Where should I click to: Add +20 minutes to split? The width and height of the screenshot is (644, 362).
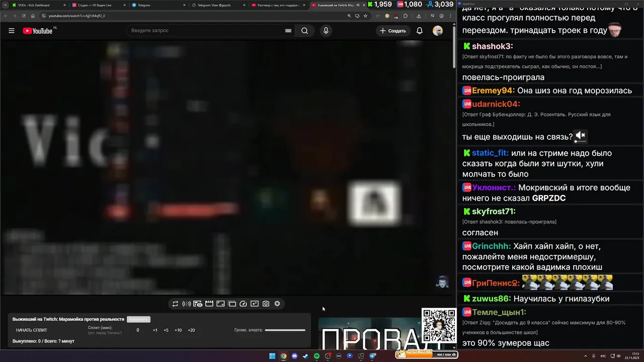191,330
